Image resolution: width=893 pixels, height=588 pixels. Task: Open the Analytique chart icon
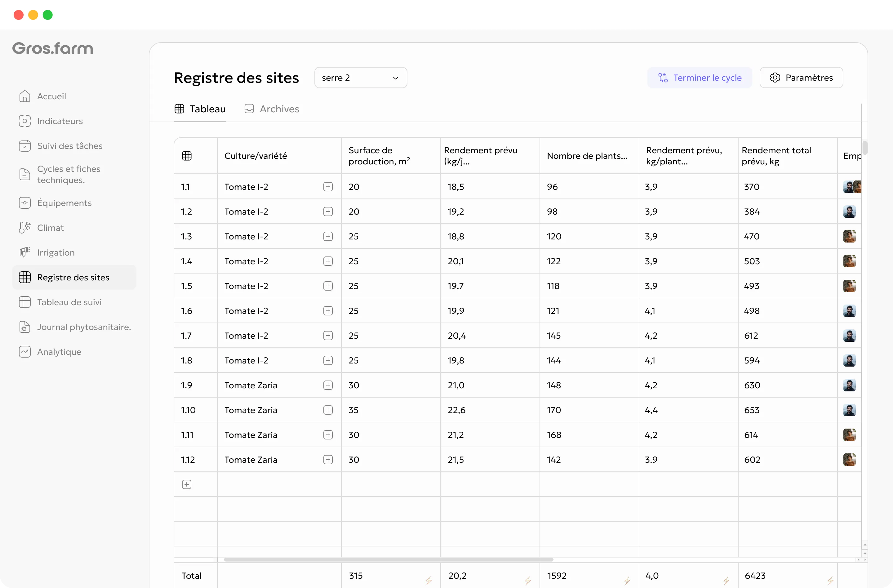click(24, 352)
